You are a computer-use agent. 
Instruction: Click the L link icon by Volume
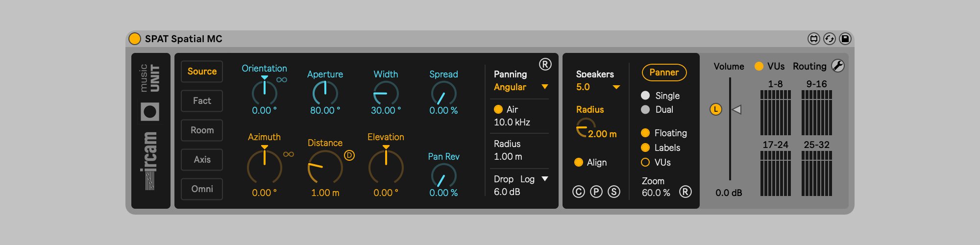pos(716,109)
